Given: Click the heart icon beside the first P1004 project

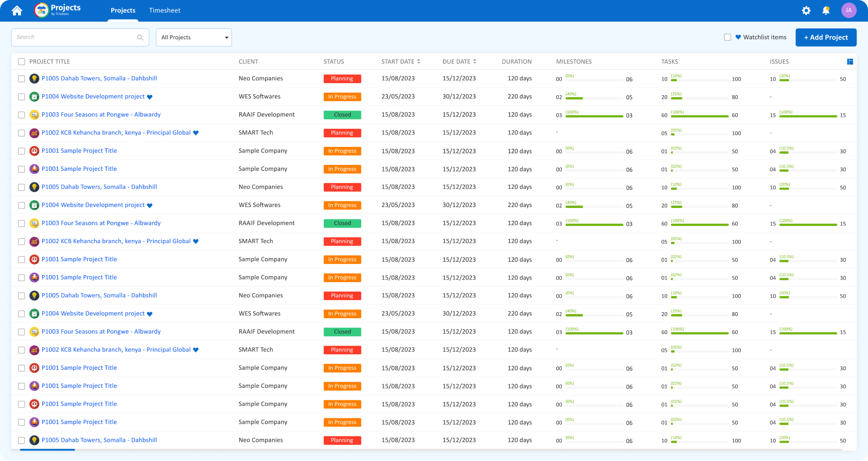Looking at the screenshot, I should coord(150,97).
